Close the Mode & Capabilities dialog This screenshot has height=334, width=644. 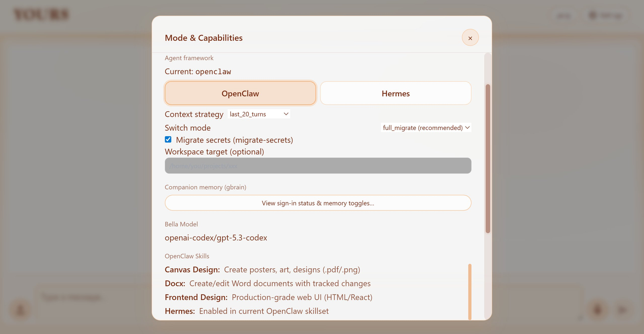(470, 38)
